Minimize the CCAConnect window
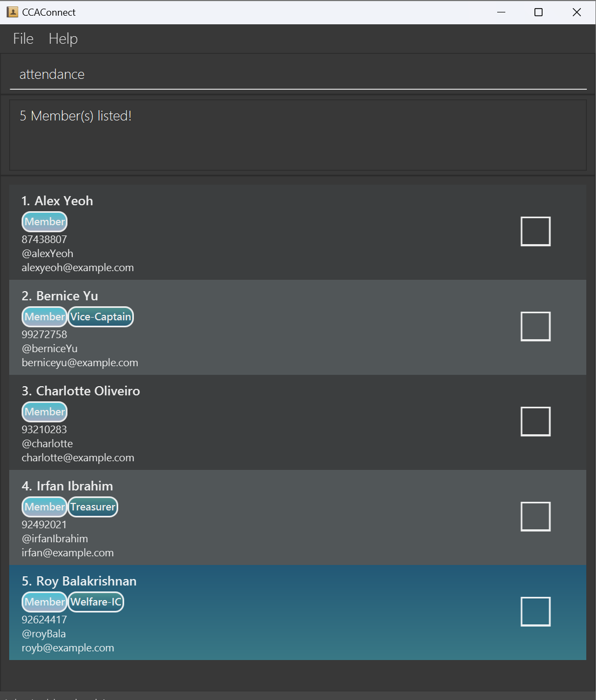Screen dimensions: 596x700 coord(501,12)
